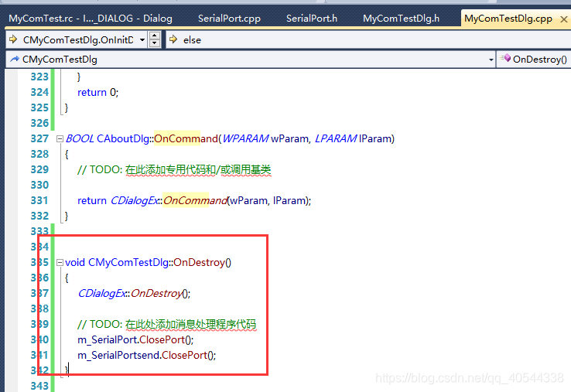Image resolution: width=571 pixels, height=392 pixels.
Task: Open the SerialPort.h tab
Action: point(312,19)
